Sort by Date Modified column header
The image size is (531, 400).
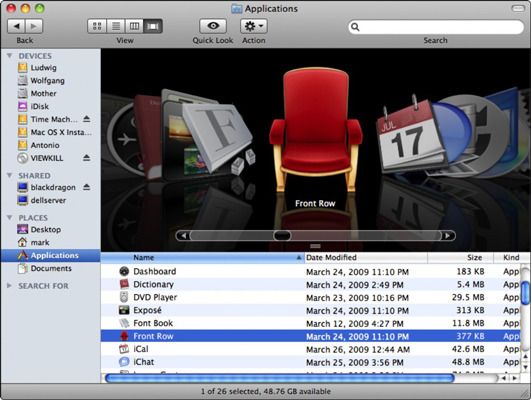[x=366, y=257]
